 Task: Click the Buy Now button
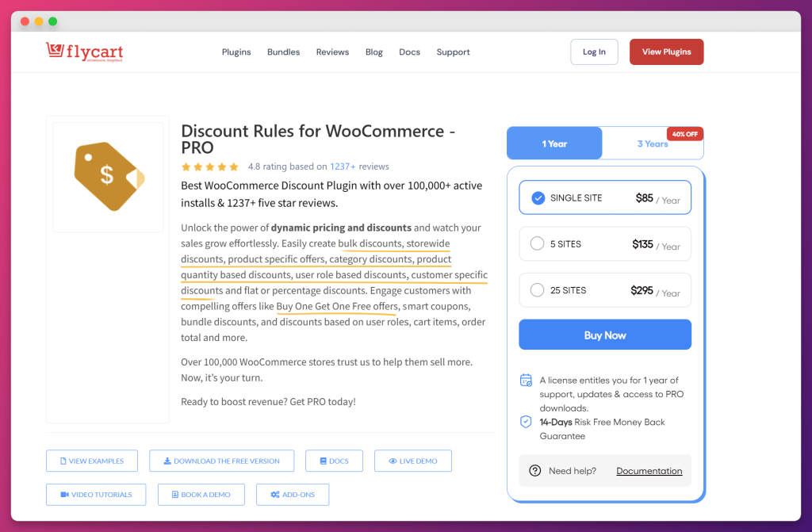coord(604,334)
